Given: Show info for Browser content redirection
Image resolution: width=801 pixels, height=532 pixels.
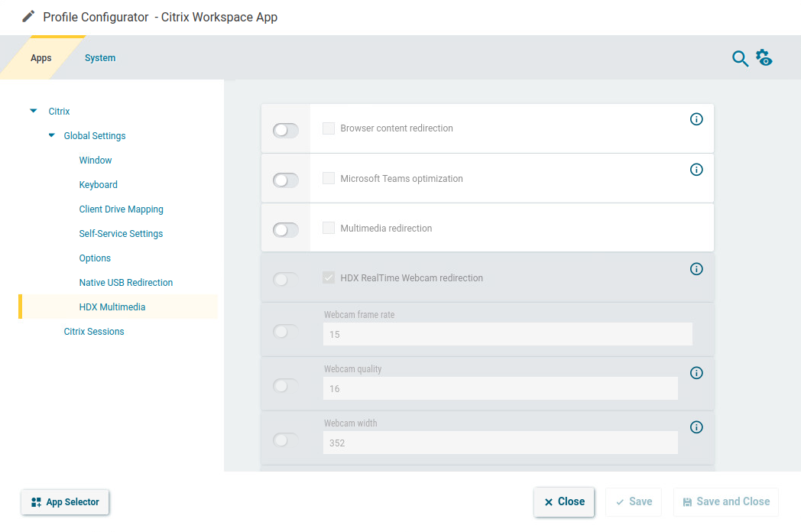Looking at the screenshot, I should (x=696, y=119).
